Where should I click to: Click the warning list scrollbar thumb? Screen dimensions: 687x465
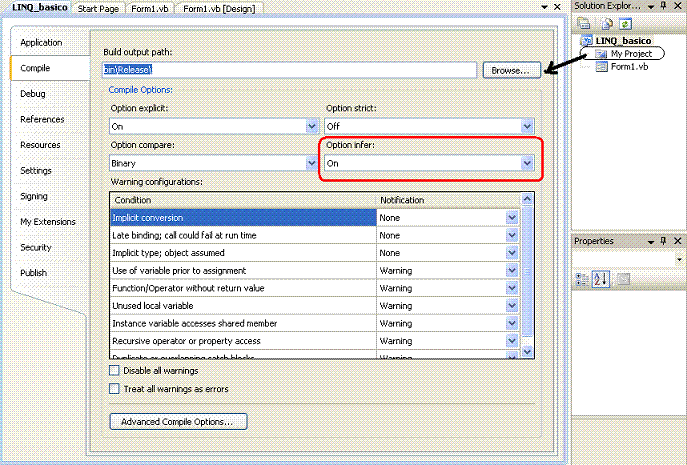(x=527, y=272)
